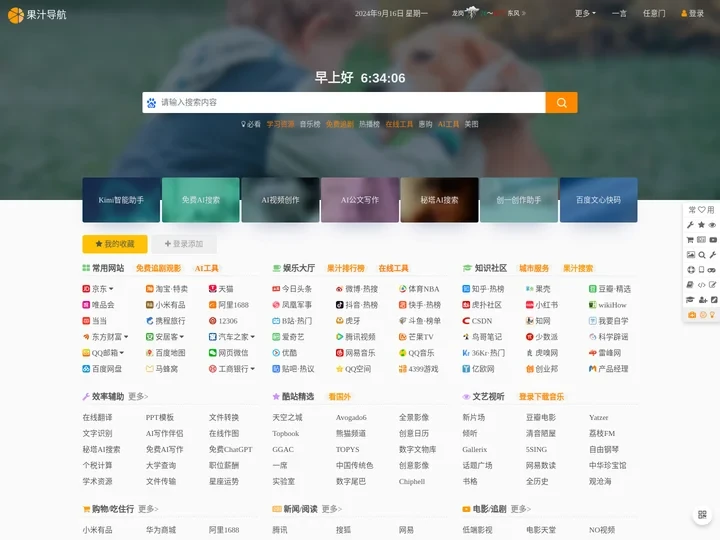
Task: Open the 免费AI搜索 card
Action: point(201,200)
